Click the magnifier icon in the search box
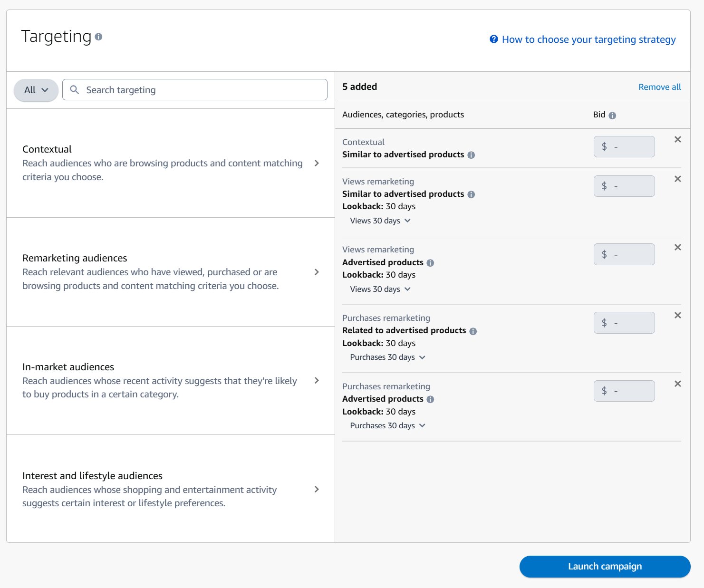704x588 pixels. [75, 89]
